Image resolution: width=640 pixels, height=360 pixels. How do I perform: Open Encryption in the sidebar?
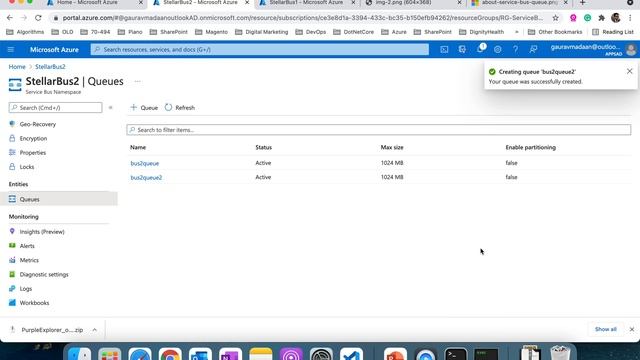(33, 138)
